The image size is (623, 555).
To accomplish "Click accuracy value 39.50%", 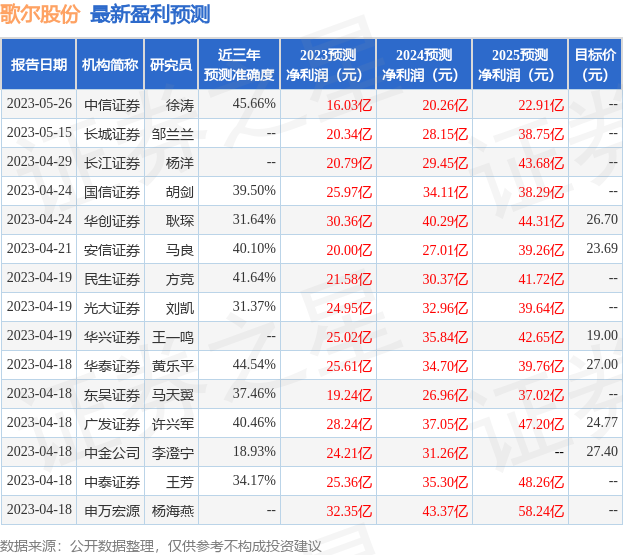I will pyautogui.click(x=254, y=191).
